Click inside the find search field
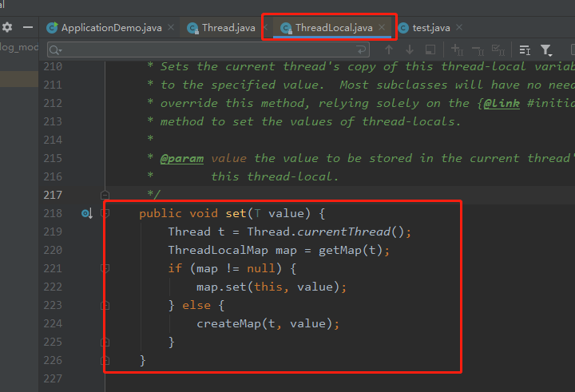This screenshot has width=575, height=392. [x=208, y=49]
